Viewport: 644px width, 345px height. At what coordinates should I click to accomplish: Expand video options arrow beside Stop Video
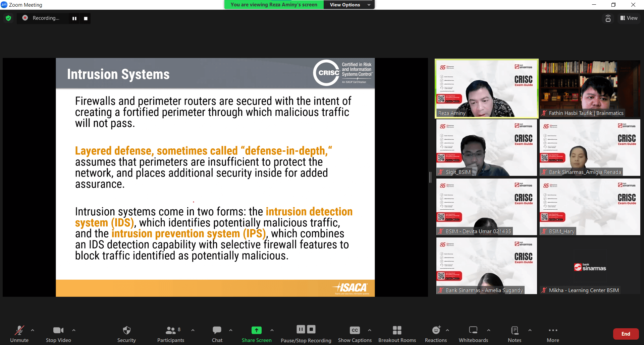coord(74,330)
